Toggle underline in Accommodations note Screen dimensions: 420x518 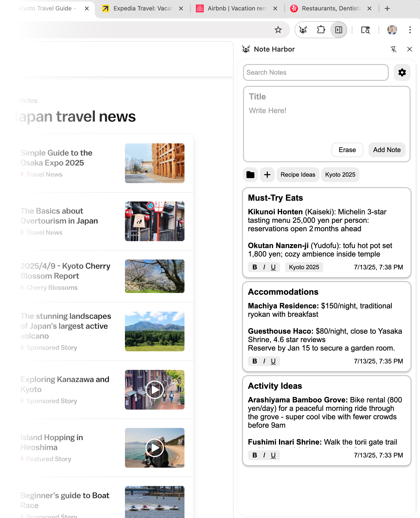click(273, 361)
